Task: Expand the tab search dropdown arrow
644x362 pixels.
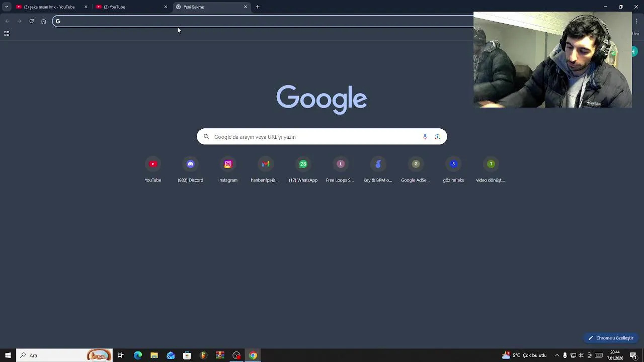Action: point(7,7)
